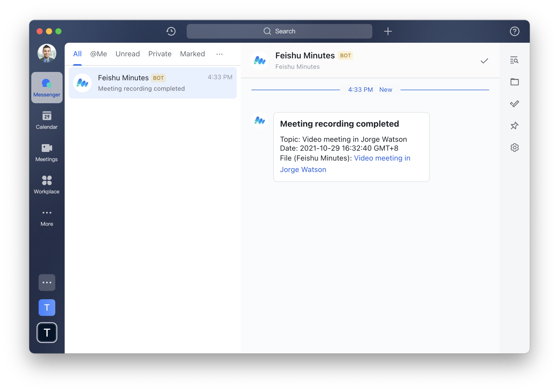Switch to the Unread tab
The height and width of the screenshot is (392, 559).
pyautogui.click(x=127, y=54)
